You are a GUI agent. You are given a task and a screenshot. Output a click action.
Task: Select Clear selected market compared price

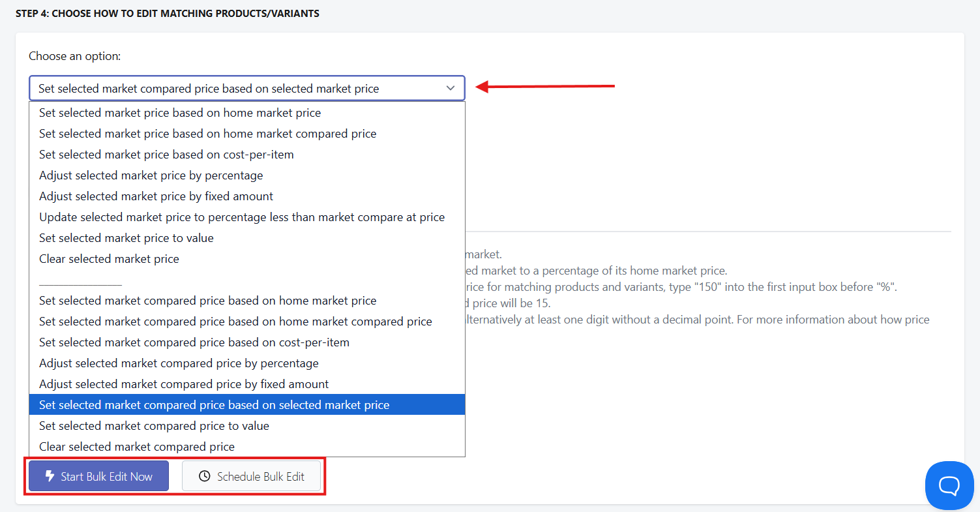pyautogui.click(x=247, y=447)
